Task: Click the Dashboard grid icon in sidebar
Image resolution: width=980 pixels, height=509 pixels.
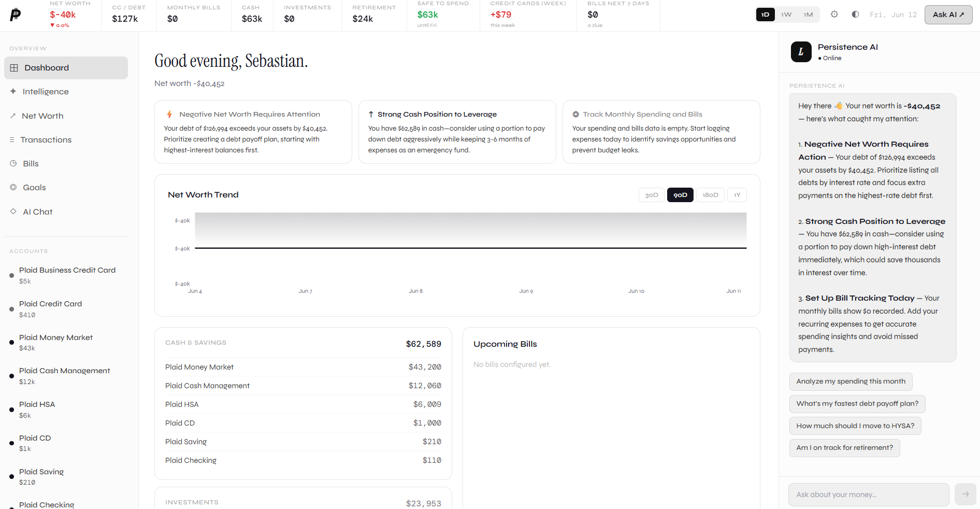Action: [14, 68]
